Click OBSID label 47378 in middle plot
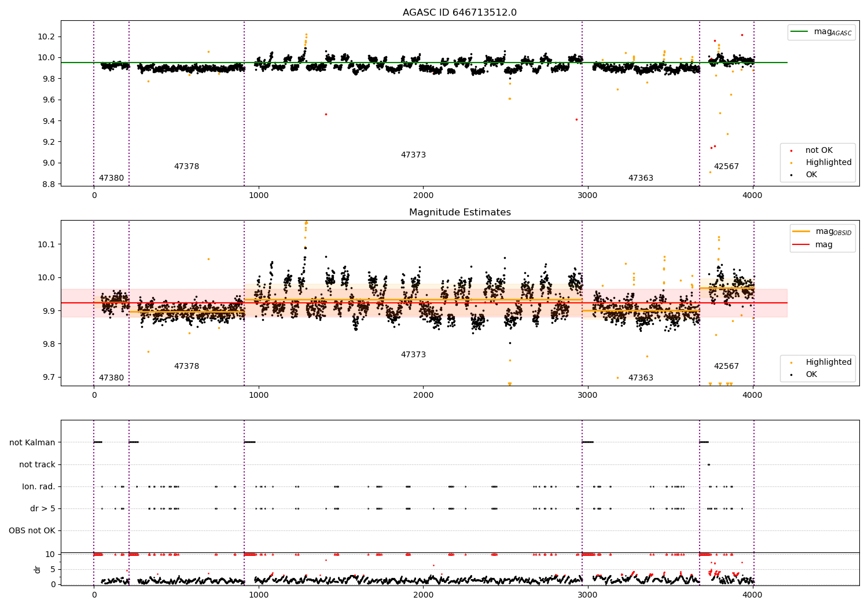The width and height of the screenshot is (868, 608). point(186,367)
